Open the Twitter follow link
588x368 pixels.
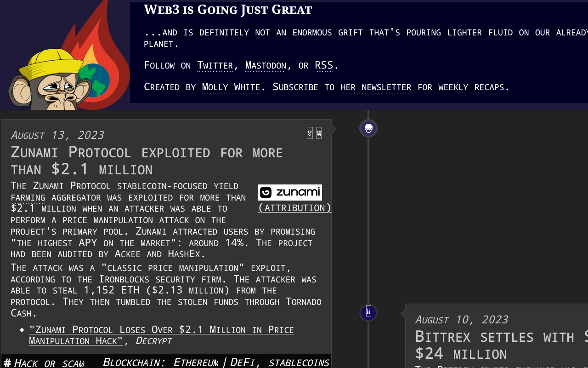click(x=215, y=65)
